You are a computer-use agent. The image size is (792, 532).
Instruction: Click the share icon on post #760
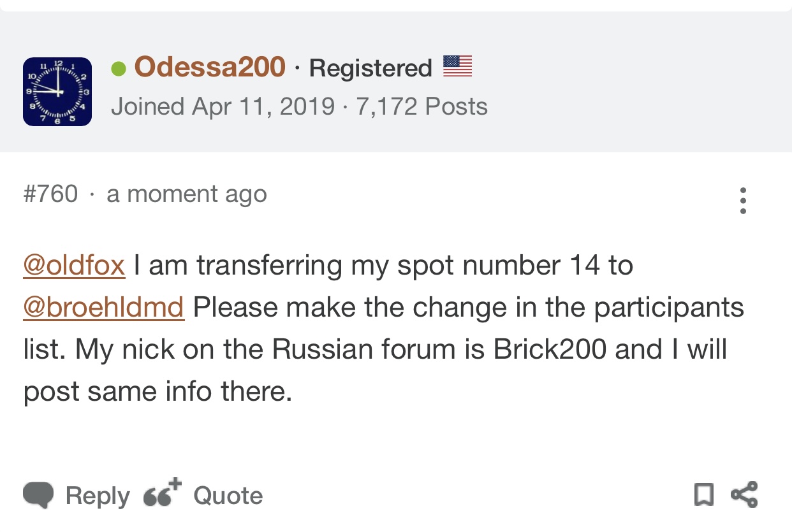(744, 494)
